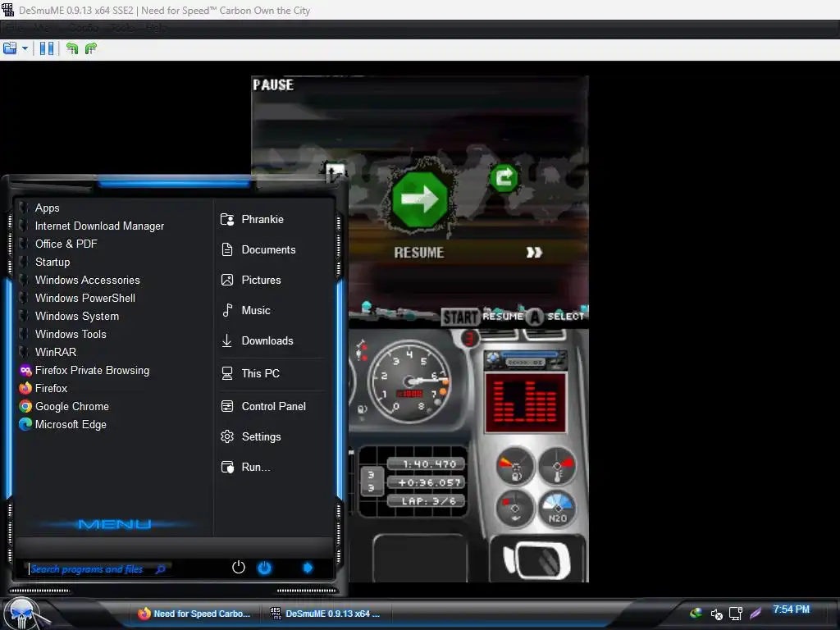Expand the Windows System folder
The width and height of the screenshot is (840, 630).
pos(77,316)
